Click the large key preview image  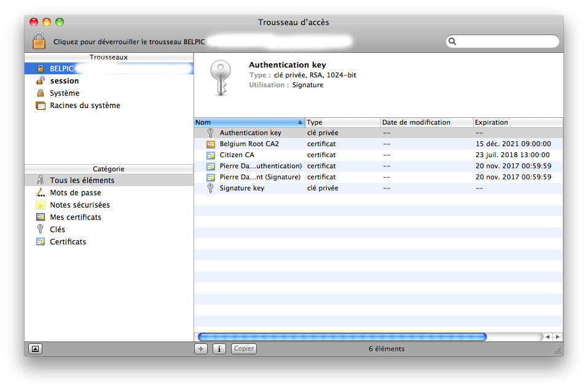(221, 78)
